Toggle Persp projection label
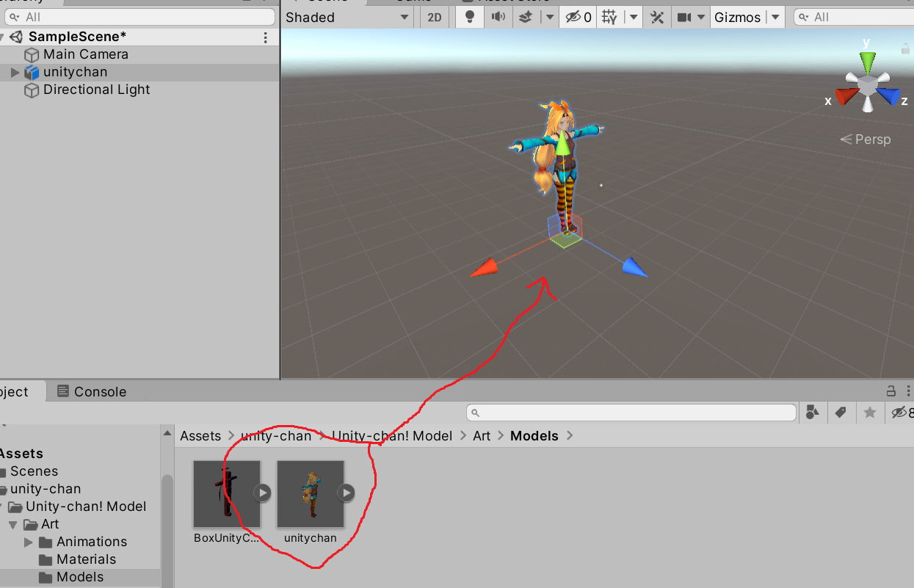Image resolution: width=914 pixels, height=588 pixels. (866, 139)
